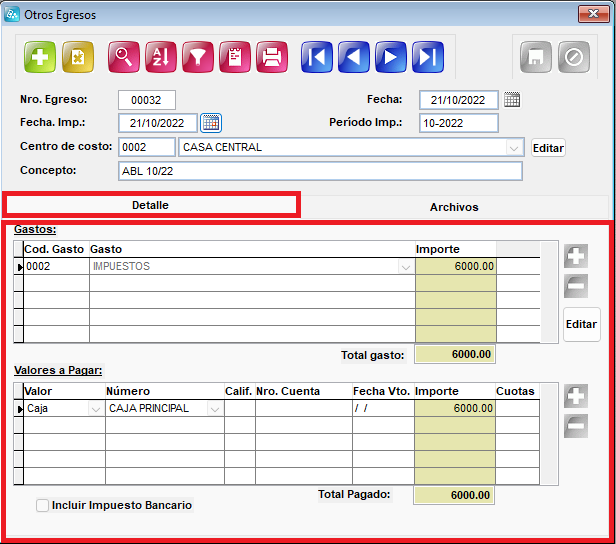Switch to the Detalle tab
The height and width of the screenshot is (544, 616).
[x=151, y=205]
